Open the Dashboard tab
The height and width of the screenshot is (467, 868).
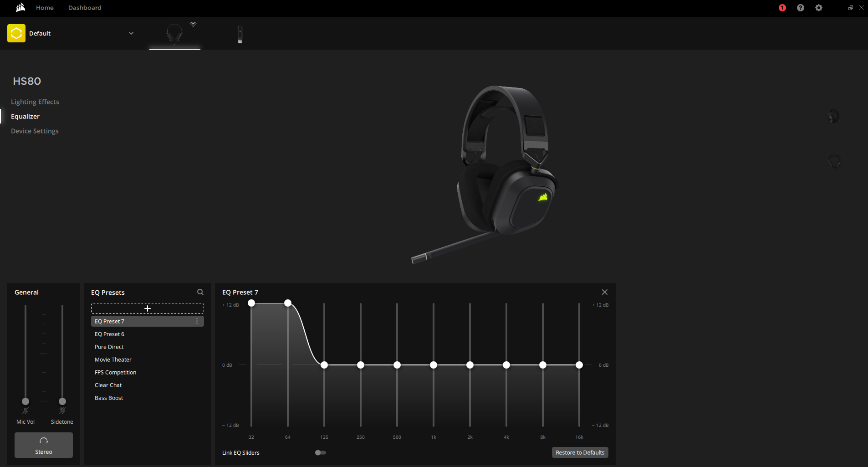click(85, 8)
